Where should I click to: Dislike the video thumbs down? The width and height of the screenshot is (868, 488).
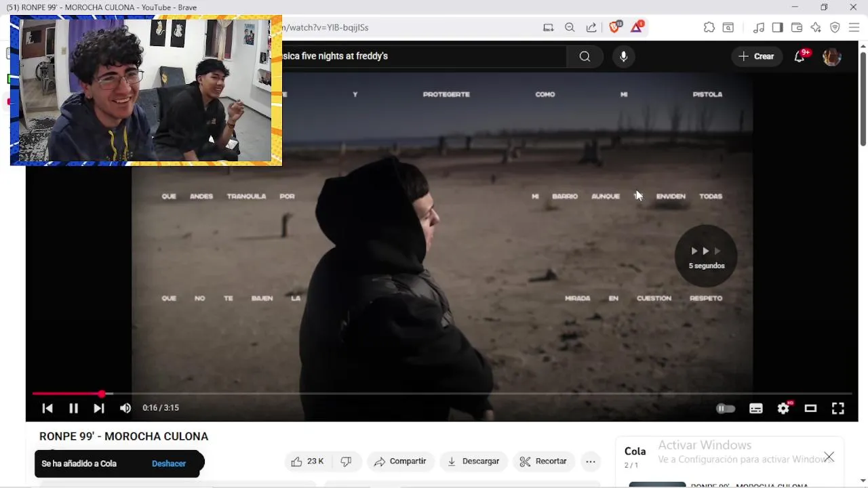point(347,462)
